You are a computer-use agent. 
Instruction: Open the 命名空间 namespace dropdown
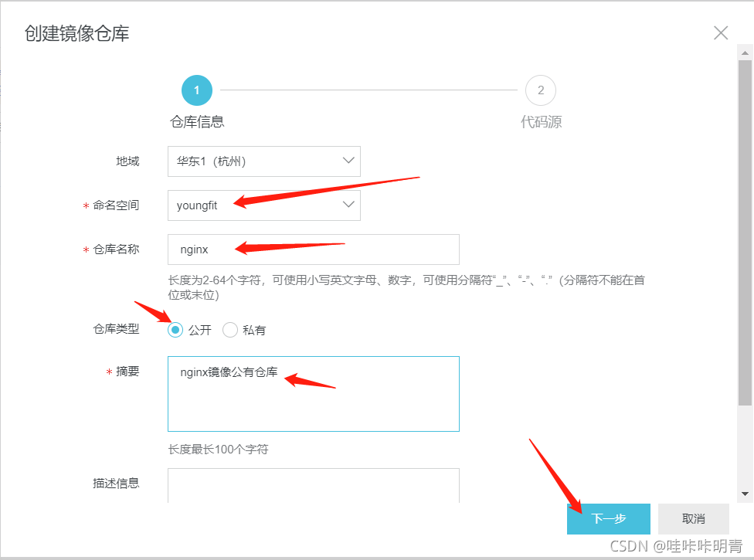coord(264,205)
